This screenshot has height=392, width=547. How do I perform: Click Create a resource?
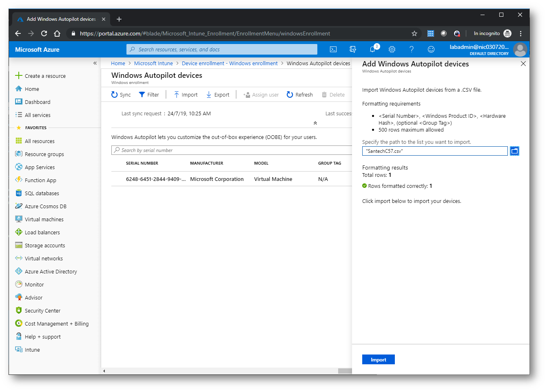tap(40, 76)
